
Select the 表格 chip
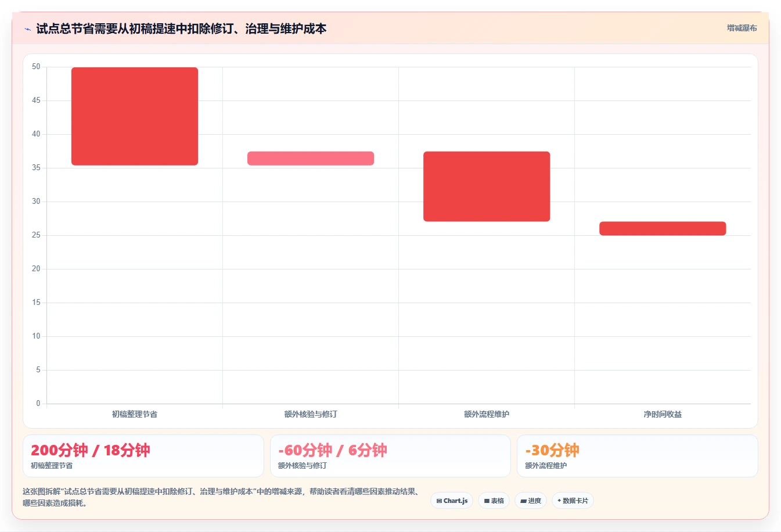(494, 501)
